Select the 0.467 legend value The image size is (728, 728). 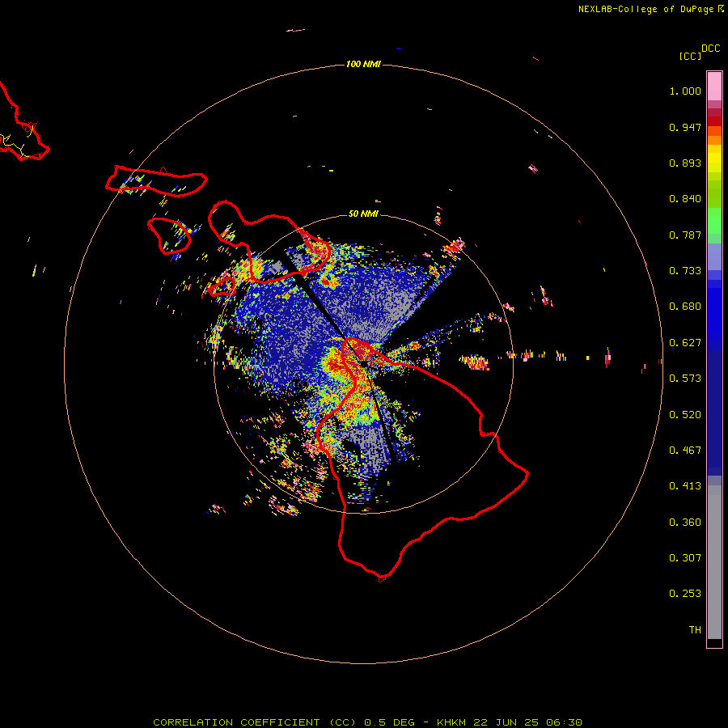click(685, 451)
